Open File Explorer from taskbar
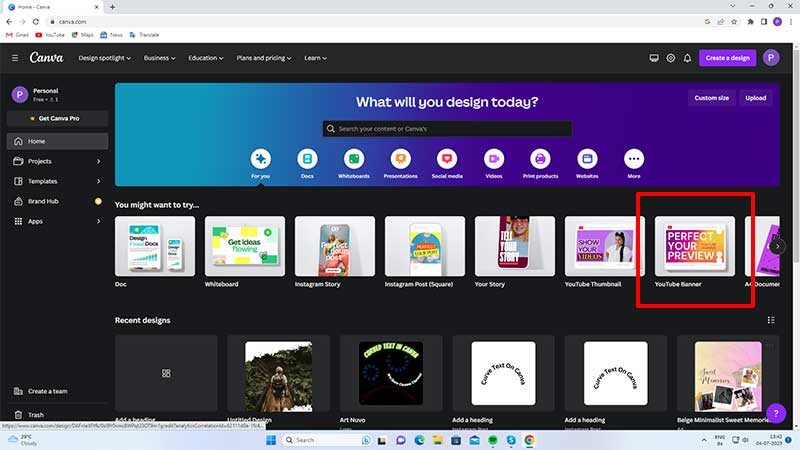The height and width of the screenshot is (450, 800). click(x=437, y=440)
